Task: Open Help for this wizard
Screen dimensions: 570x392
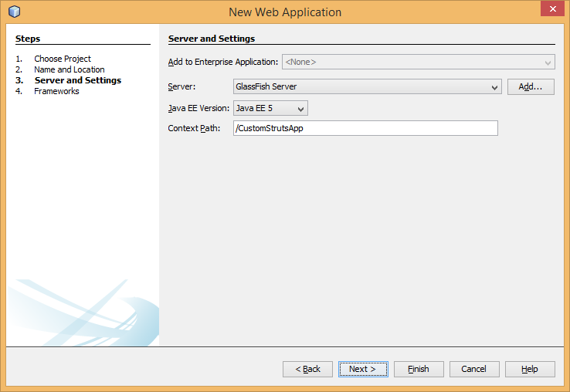Action: point(530,369)
